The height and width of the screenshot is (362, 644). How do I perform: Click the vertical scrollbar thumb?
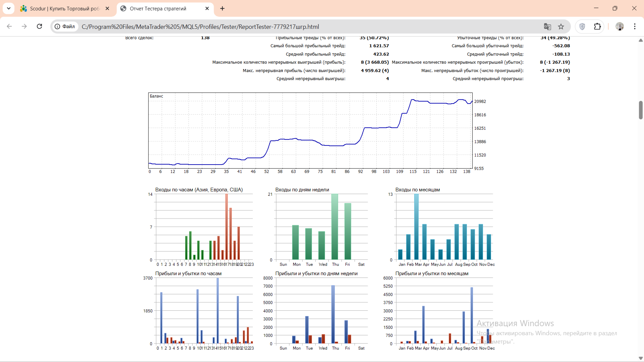click(x=641, y=110)
